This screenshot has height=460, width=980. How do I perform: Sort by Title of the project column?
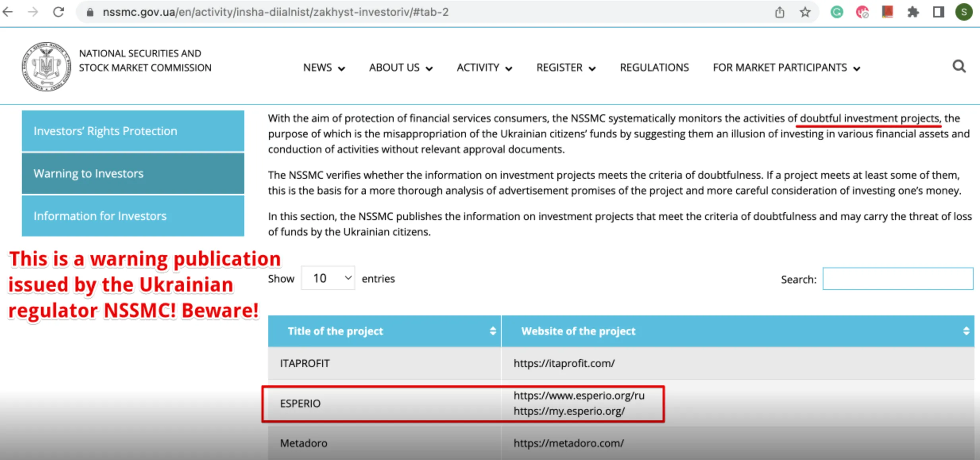pyautogui.click(x=385, y=331)
